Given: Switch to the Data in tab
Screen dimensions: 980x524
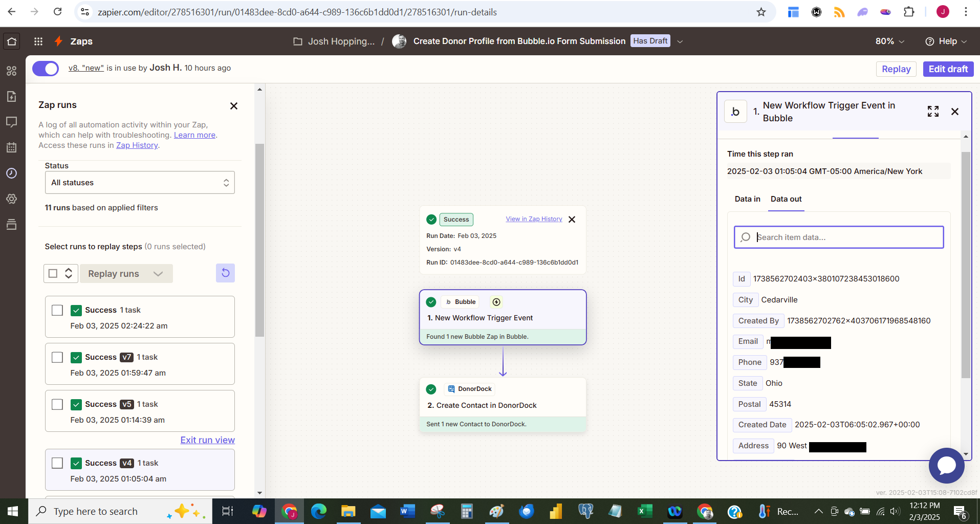Looking at the screenshot, I should coord(747,199).
